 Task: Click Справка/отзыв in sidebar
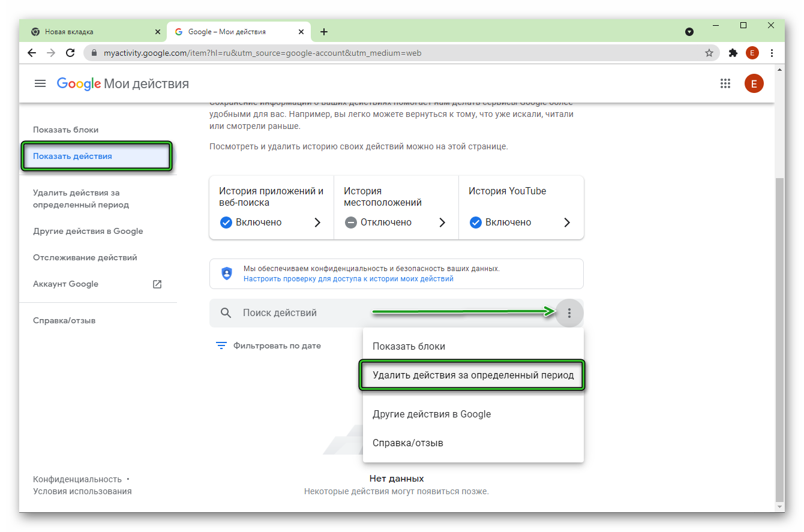[64, 320]
